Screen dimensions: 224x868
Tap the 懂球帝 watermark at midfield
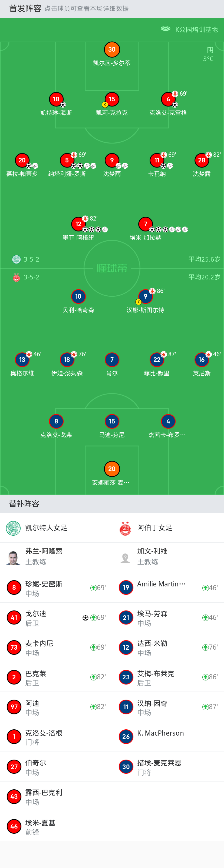click(112, 268)
